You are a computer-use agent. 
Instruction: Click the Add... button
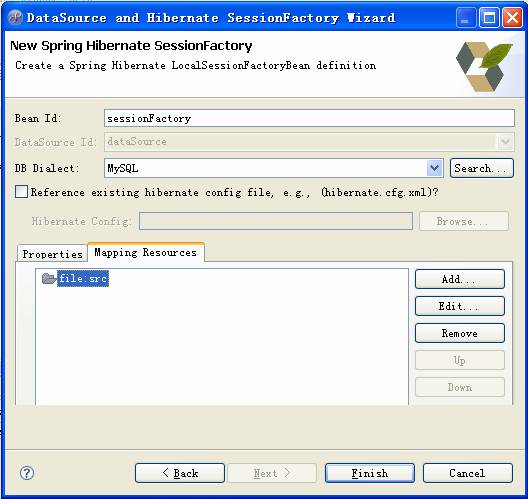point(460,279)
